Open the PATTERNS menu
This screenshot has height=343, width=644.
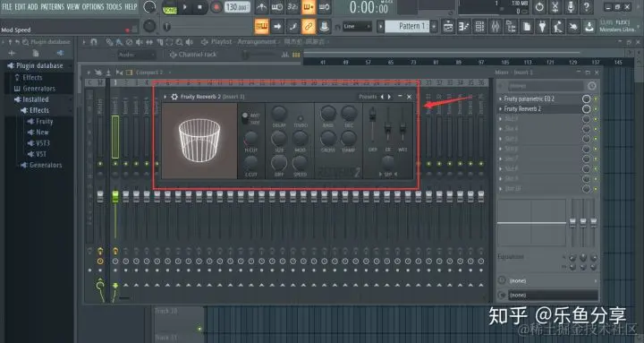52,6
